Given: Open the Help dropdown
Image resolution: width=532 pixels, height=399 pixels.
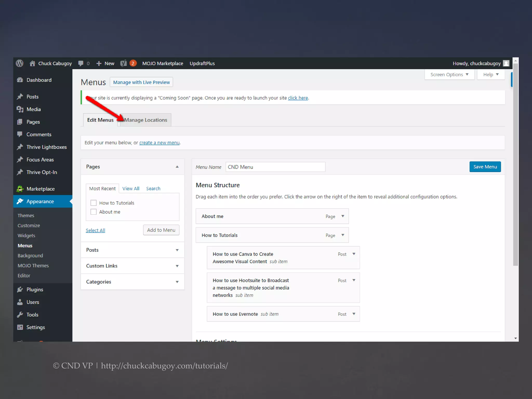Looking at the screenshot, I should coord(491,75).
